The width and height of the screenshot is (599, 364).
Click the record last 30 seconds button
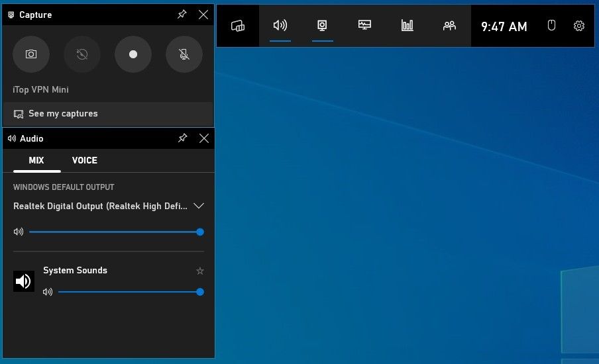[x=82, y=54]
